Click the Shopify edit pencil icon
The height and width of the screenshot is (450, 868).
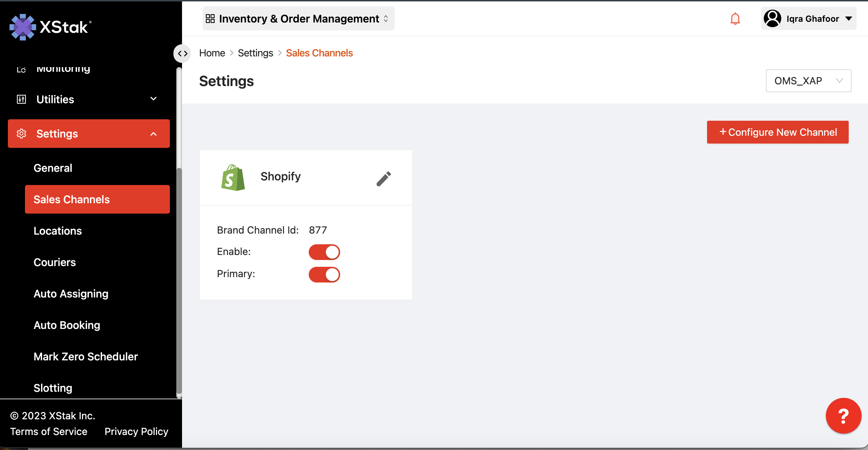pyautogui.click(x=384, y=179)
